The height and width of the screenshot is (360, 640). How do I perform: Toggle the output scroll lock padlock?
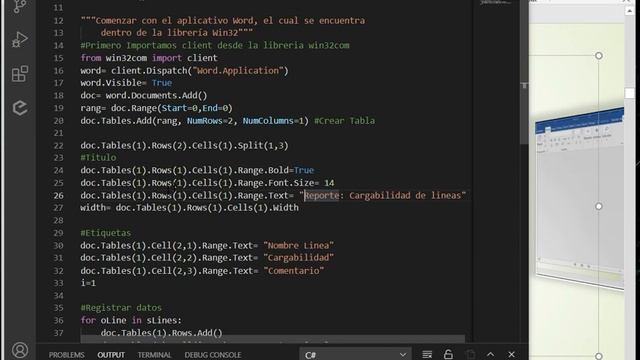pyautogui.click(x=448, y=354)
